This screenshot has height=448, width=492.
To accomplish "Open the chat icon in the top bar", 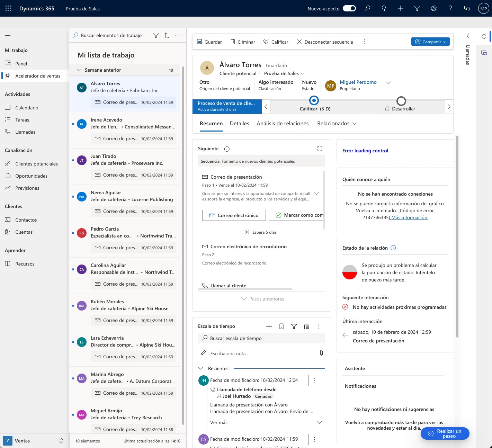I will [x=467, y=8].
